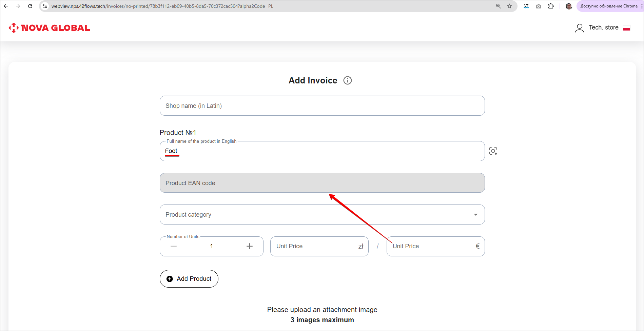The width and height of the screenshot is (644, 331).
Task: Open the user profile icon
Action: point(579,28)
